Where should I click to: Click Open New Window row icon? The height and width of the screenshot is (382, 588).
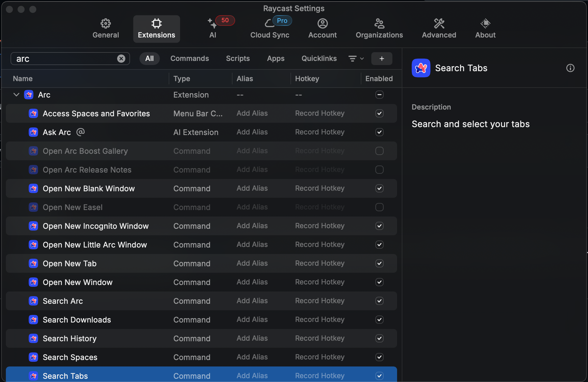(33, 282)
